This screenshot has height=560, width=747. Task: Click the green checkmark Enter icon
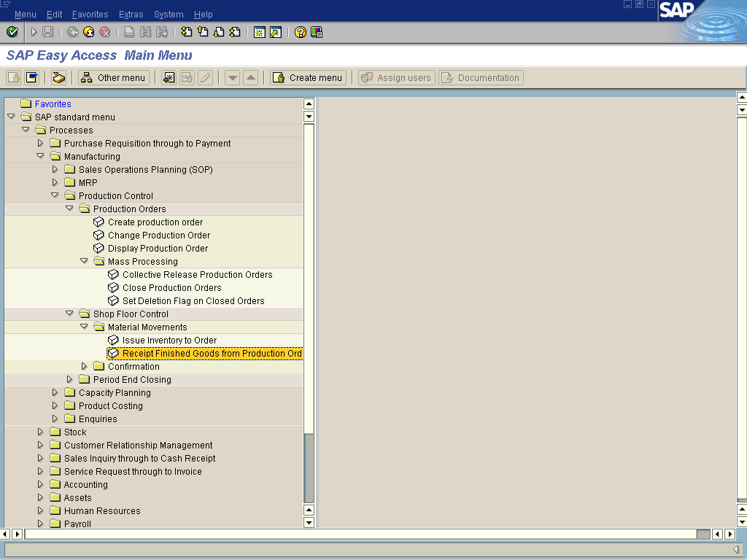click(x=12, y=32)
